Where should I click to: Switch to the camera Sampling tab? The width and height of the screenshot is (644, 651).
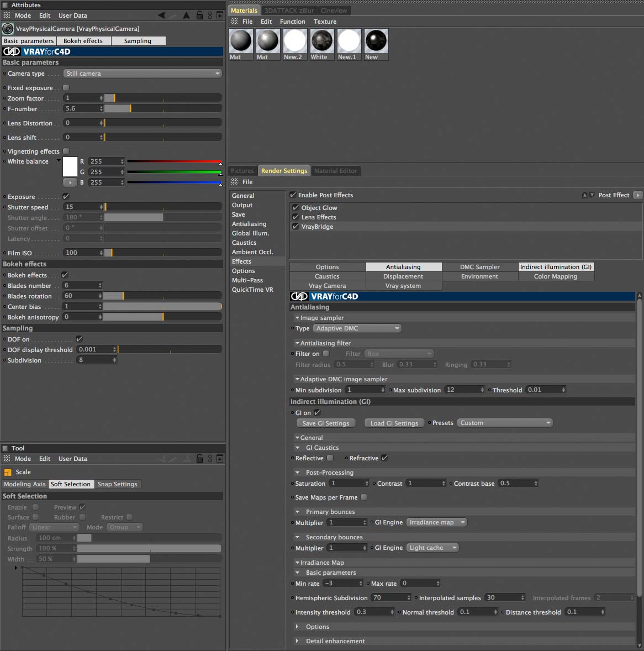point(138,41)
